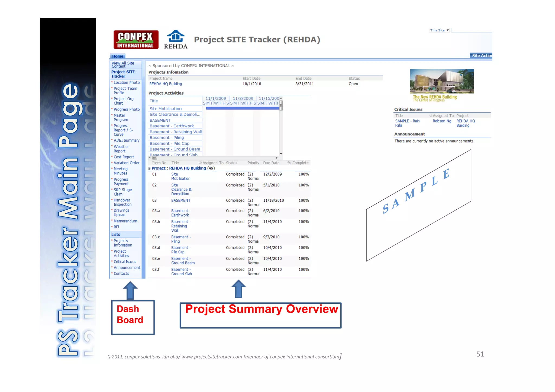Screen dimensions: 555x392
Task: Sort by % Complete column header
Action: pos(298,163)
